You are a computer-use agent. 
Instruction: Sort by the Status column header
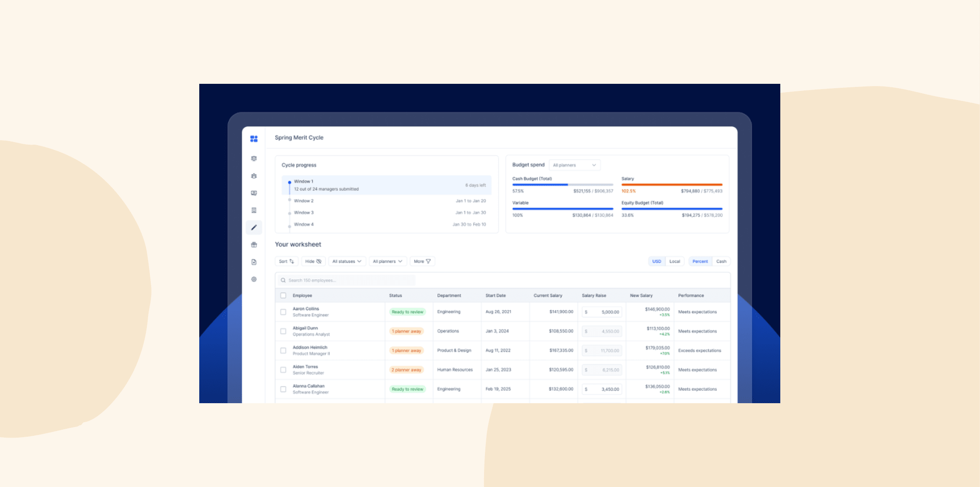point(395,296)
